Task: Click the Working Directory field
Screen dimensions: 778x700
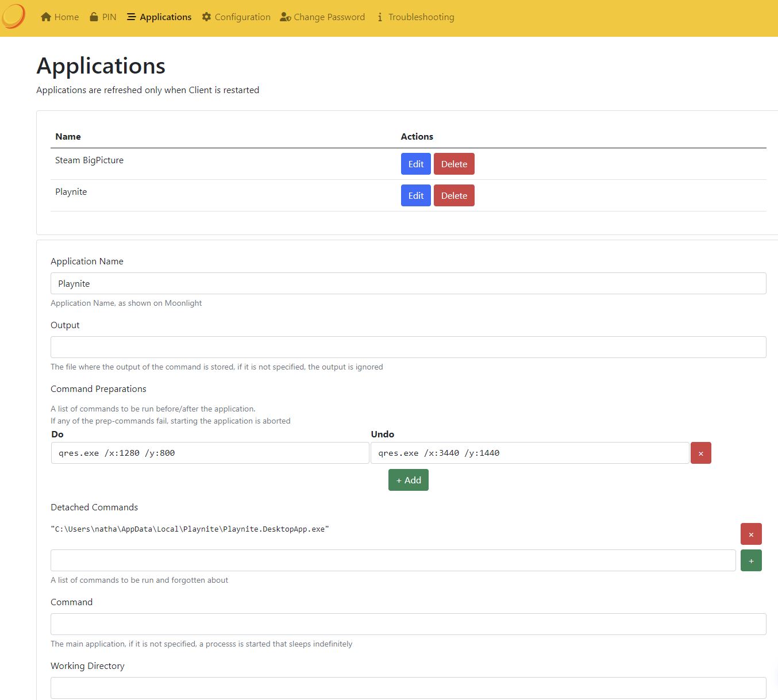Action: point(409,688)
